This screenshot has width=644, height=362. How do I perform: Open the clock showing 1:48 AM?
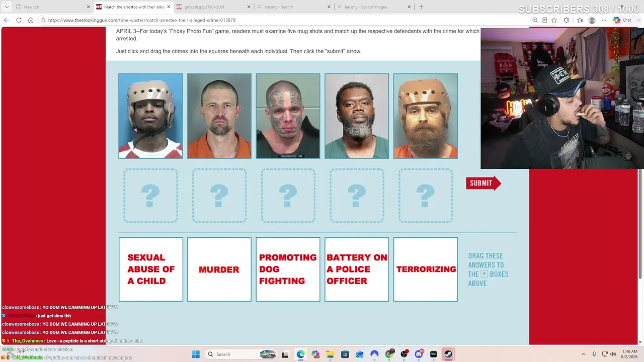coord(630,354)
